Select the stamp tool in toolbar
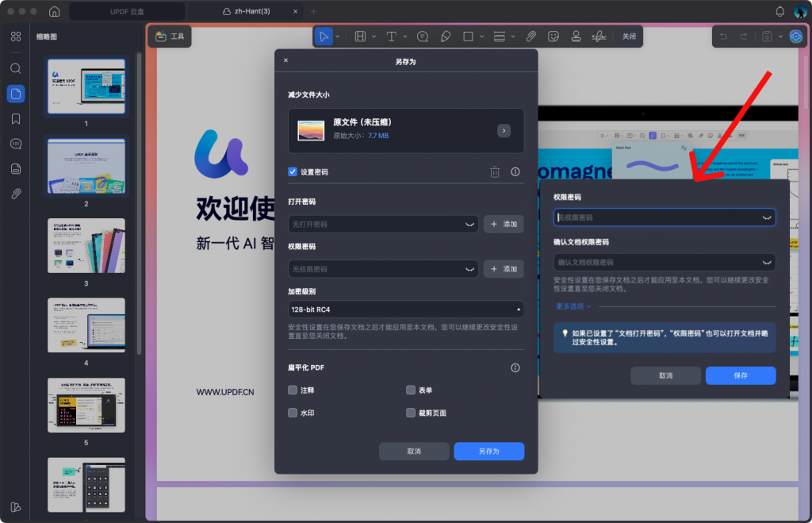 (x=576, y=37)
